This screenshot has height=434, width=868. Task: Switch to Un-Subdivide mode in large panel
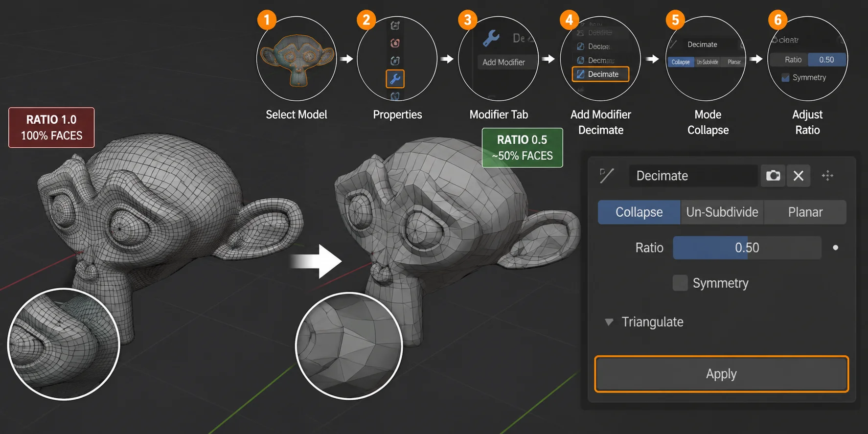[x=722, y=212]
